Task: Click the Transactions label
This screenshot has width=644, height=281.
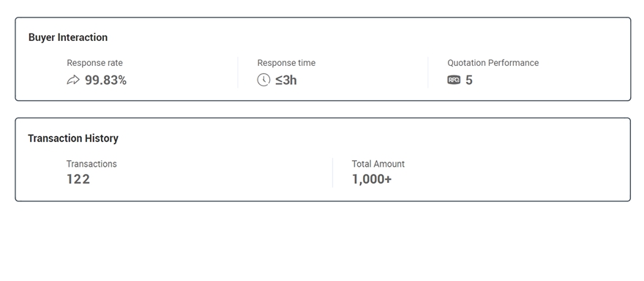Action: 91,164
